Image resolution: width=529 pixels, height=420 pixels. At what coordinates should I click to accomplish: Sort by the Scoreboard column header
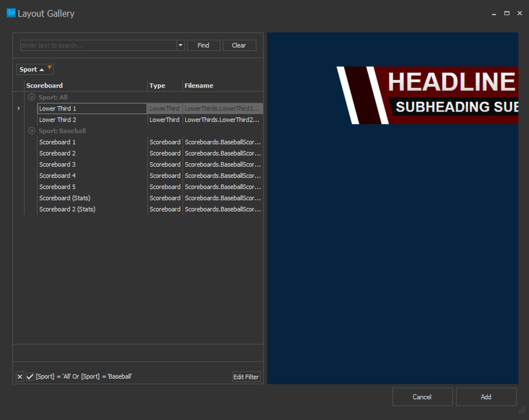point(86,86)
